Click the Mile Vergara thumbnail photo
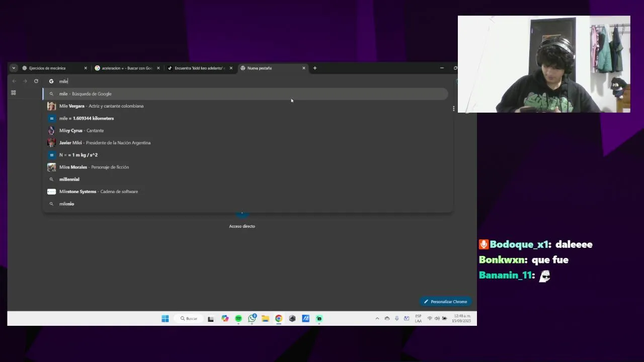644x362 pixels. [x=51, y=106]
